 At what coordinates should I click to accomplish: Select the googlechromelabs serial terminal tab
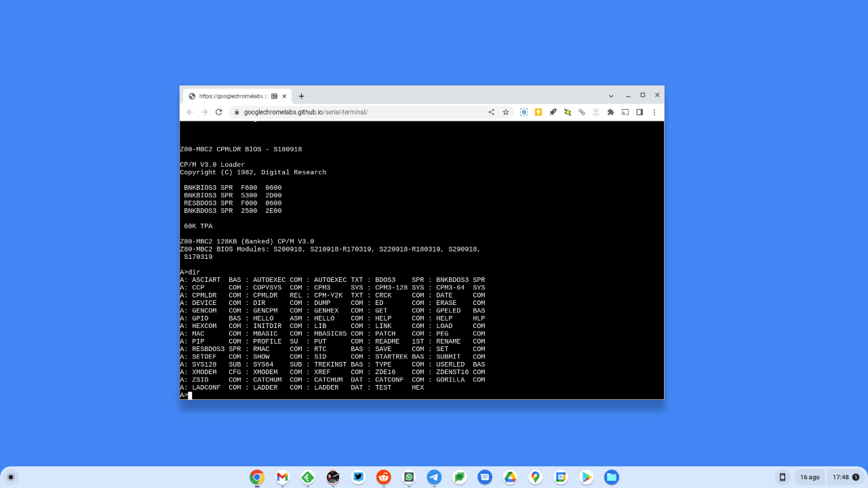pyautogui.click(x=232, y=96)
